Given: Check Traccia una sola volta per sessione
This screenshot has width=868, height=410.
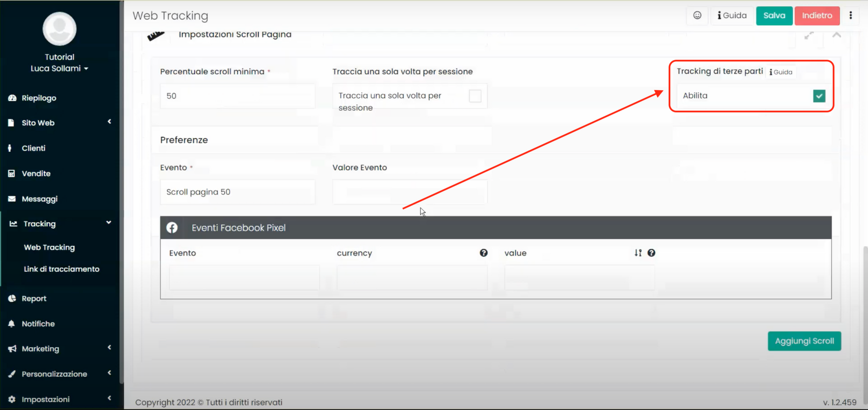Looking at the screenshot, I should point(475,96).
